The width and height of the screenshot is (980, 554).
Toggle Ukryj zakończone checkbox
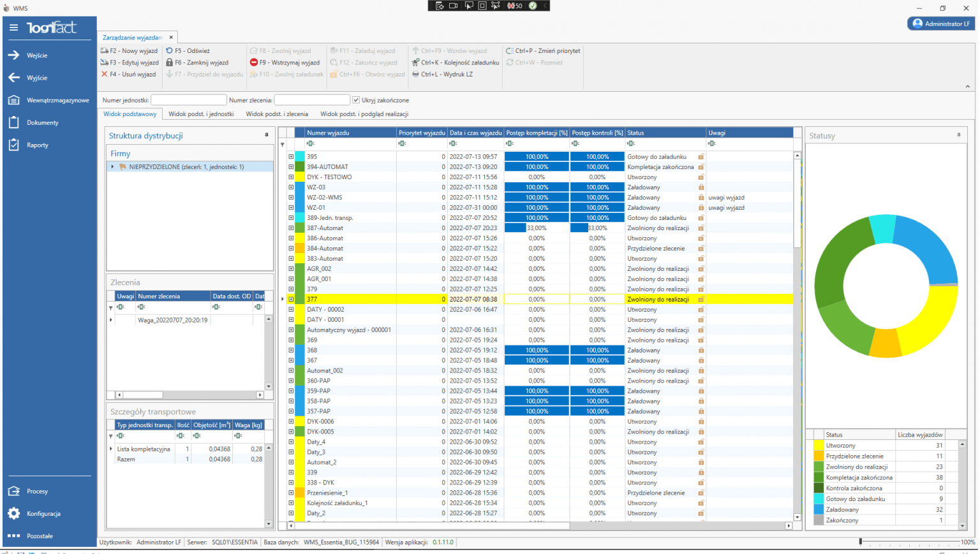356,100
